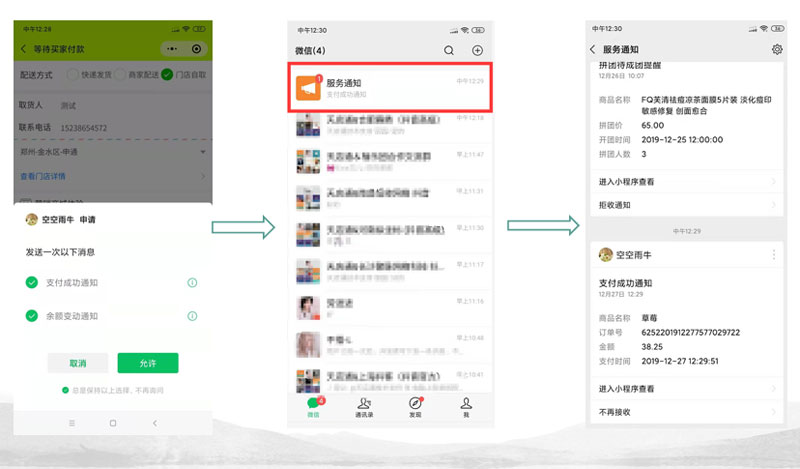Screen dimensions: 800x469
Task: Uncheck 支付成功通知 checkbox
Action: pyautogui.click(x=32, y=282)
